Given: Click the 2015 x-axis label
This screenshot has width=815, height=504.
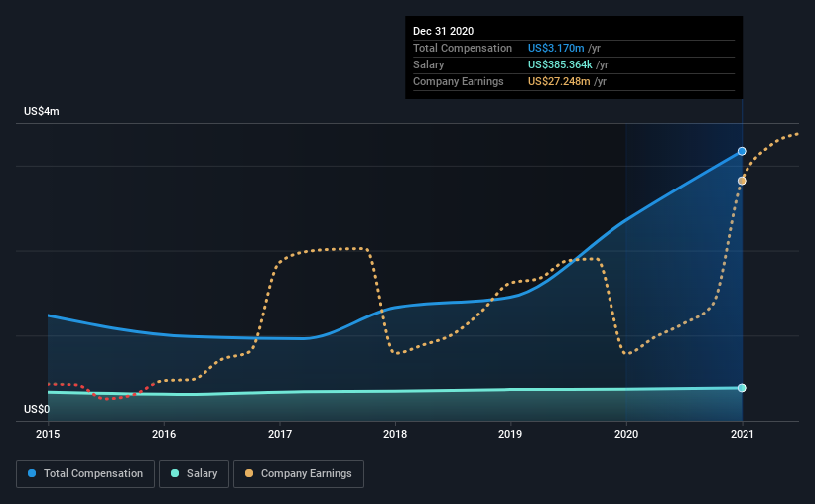Looking at the screenshot, I should (48, 434).
